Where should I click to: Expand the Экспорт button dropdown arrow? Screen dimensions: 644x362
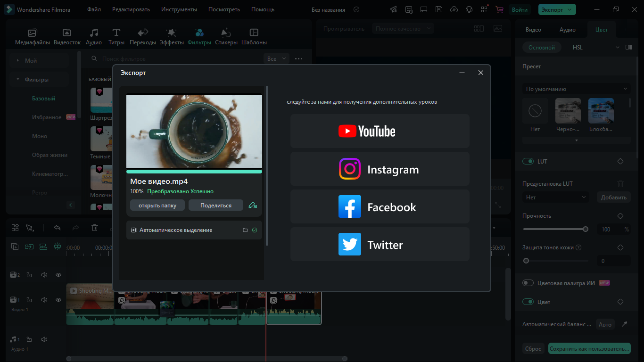pos(570,9)
